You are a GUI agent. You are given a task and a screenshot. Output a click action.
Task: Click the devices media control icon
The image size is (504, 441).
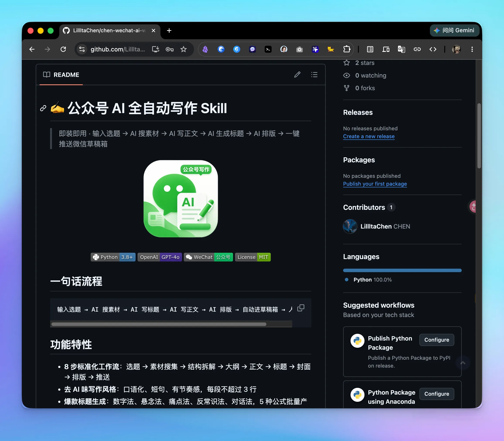pyautogui.click(x=386, y=49)
